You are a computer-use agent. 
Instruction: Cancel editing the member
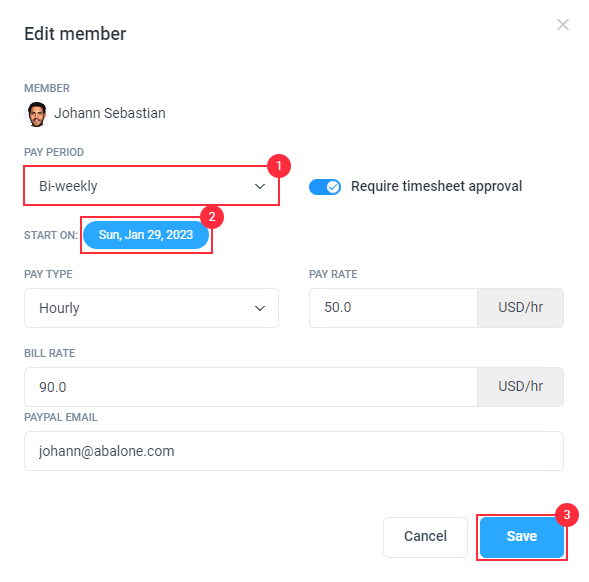[425, 537]
